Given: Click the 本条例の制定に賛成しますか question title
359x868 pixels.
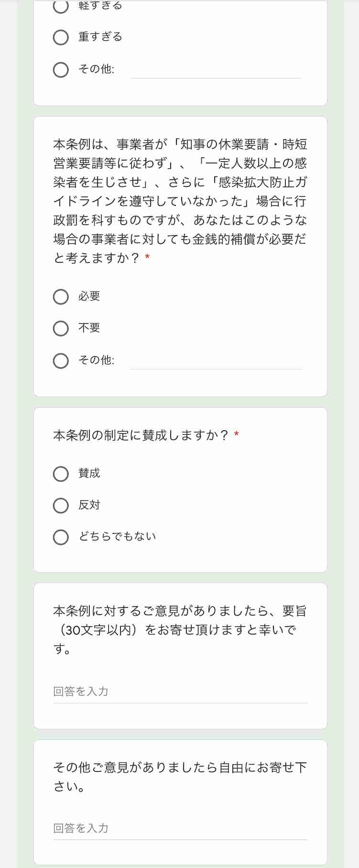Looking at the screenshot, I should 141,435.
